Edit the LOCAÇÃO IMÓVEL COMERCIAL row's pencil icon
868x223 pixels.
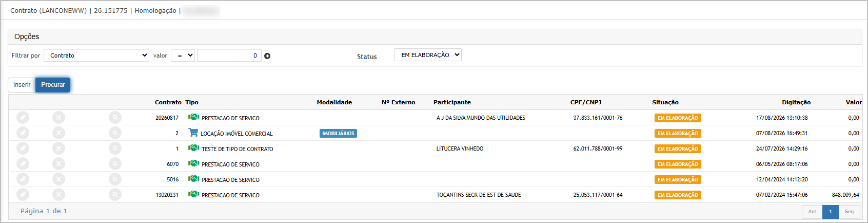(23, 133)
